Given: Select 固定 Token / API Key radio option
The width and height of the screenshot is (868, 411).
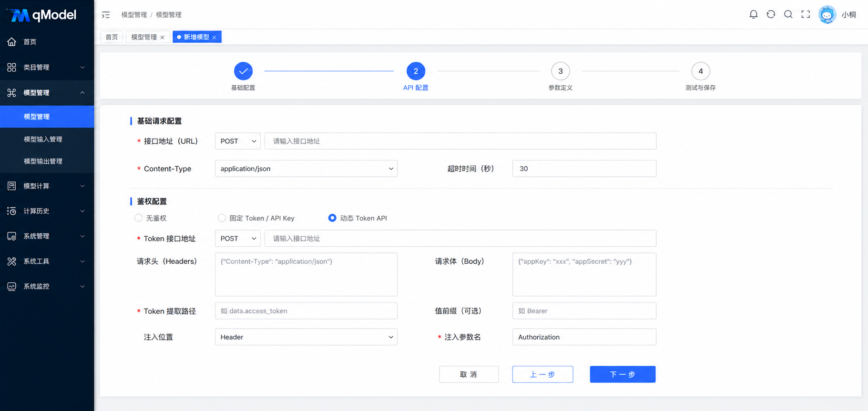Looking at the screenshot, I should 222,218.
